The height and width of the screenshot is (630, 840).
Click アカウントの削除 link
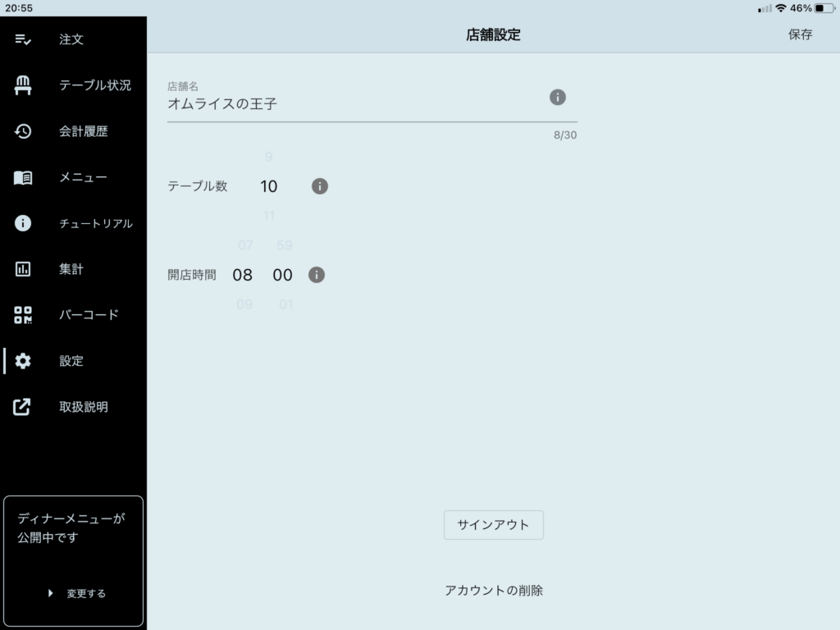pos(493,591)
